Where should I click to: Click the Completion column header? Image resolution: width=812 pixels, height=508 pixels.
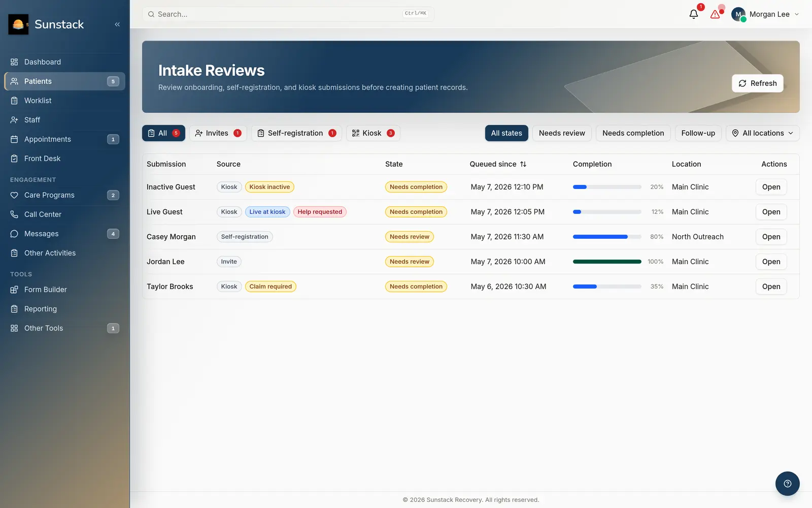pyautogui.click(x=592, y=164)
